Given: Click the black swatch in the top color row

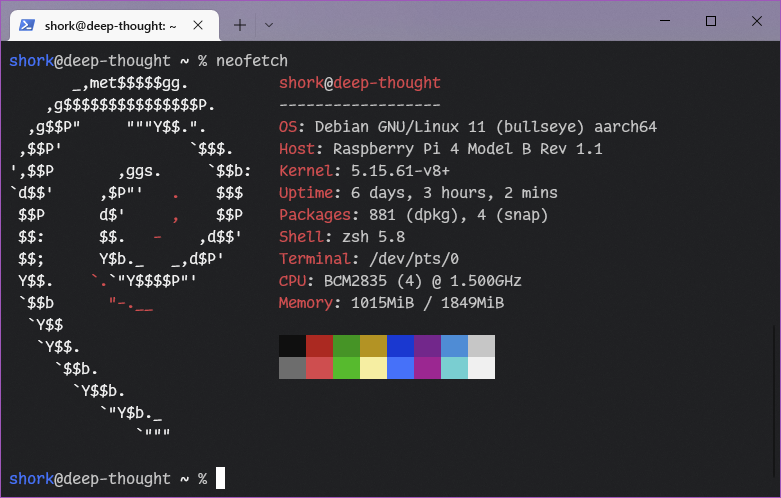Looking at the screenshot, I should [x=292, y=346].
